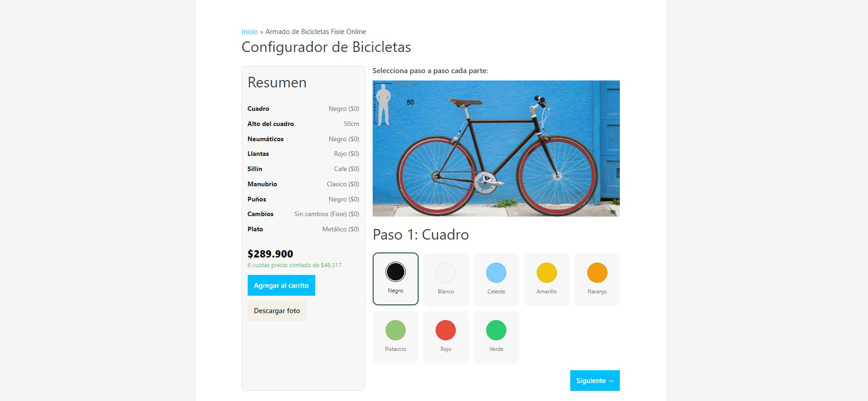Select the Negro black frame color
Viewport: 868px width, 401px height.
click(395, 279)
